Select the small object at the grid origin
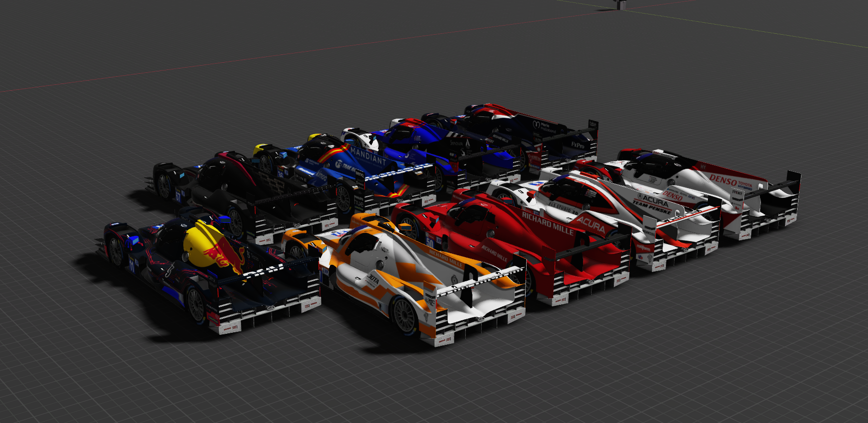 tap(622, 4)
